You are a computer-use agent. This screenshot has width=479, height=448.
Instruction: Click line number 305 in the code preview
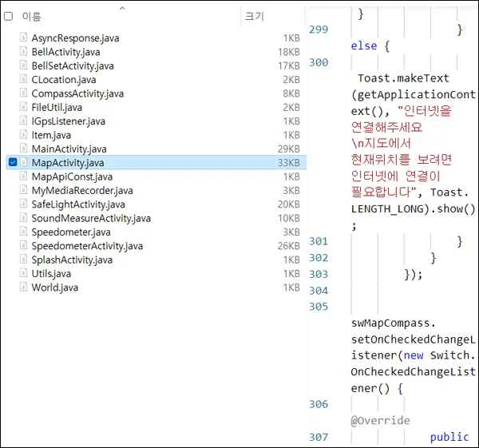pos(319,307)
